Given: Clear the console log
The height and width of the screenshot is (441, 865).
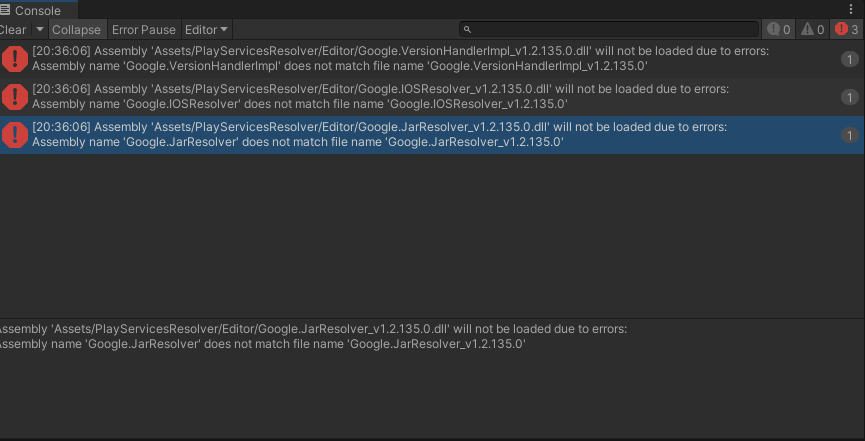Looking at the screenshot, I should [x=13, y=30].
